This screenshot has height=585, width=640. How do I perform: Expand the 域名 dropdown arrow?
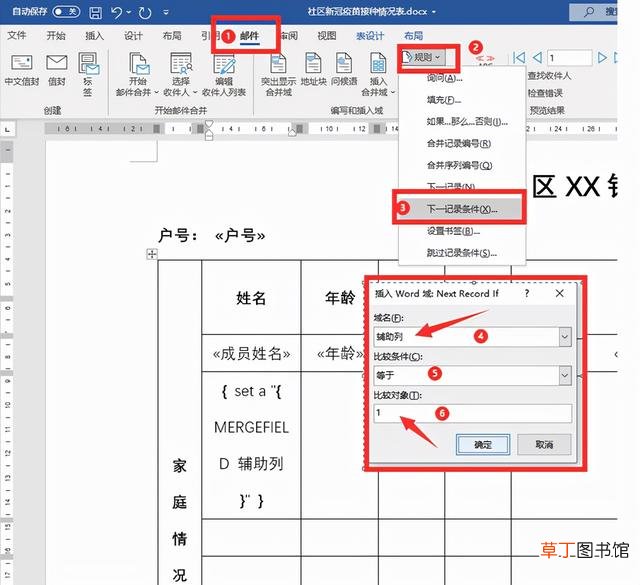(x=565, y=337)
